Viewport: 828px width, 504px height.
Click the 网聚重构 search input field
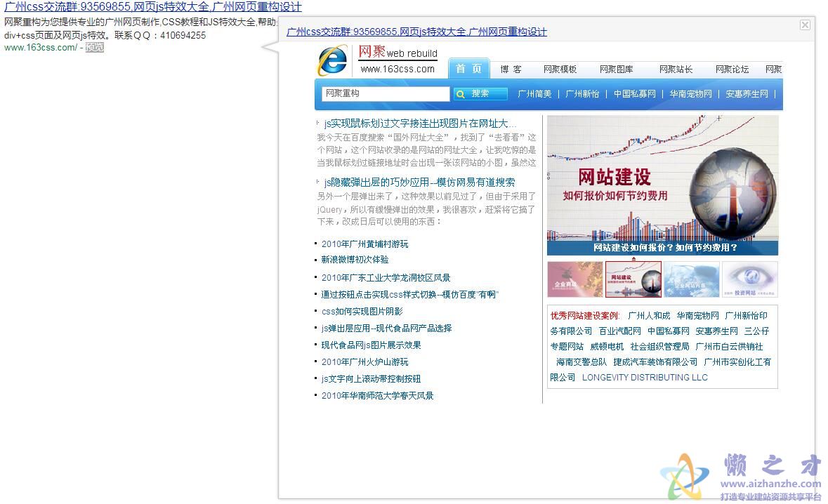pos(386,94)
